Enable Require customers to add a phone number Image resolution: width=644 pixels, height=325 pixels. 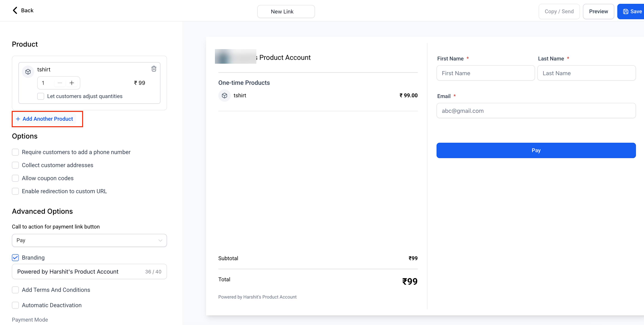point(16,152)
